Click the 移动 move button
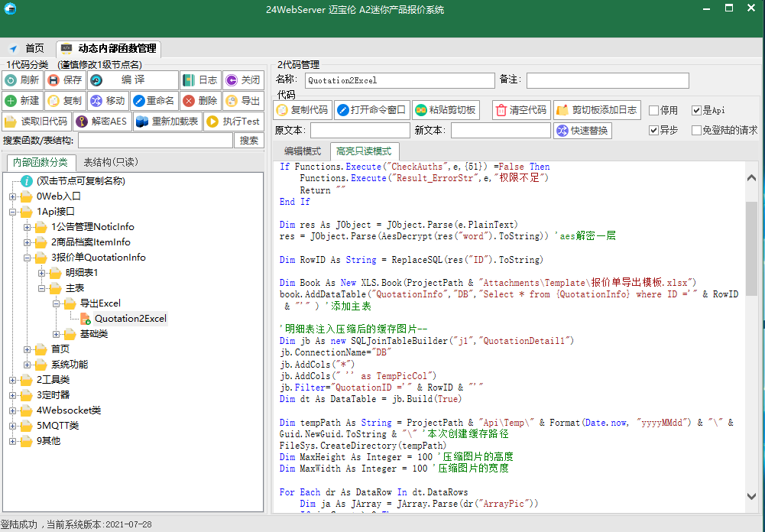 click(x=109, y=101)
